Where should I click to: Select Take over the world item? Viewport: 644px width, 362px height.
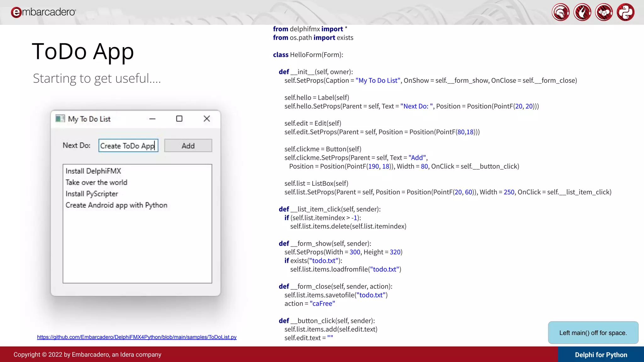coord(97,182)
